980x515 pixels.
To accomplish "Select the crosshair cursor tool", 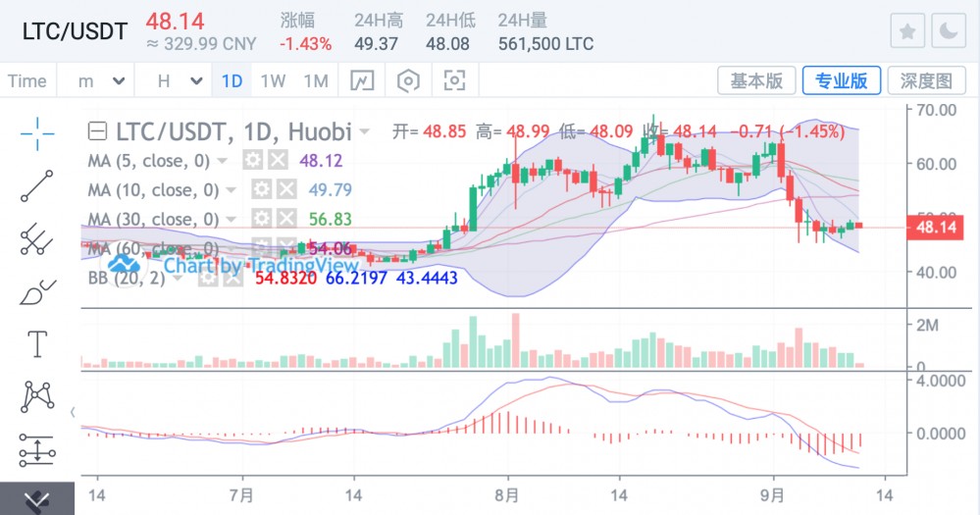I will pos(37,133).
